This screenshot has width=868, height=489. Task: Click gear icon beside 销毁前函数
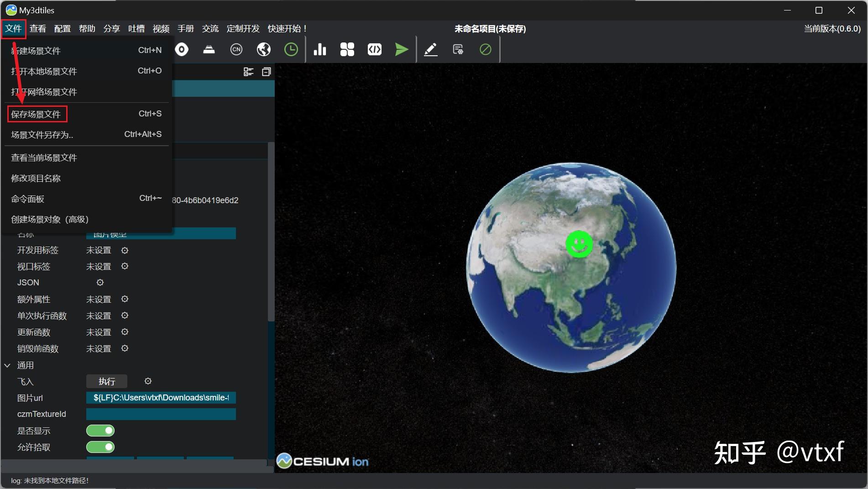[125, 348]
